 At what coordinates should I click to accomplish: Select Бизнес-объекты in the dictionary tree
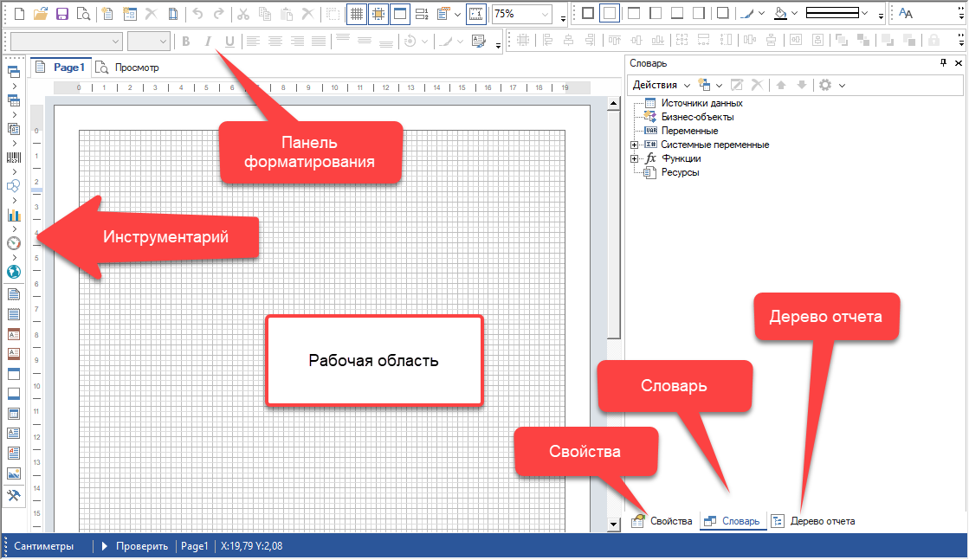click(x=698, y=117)
